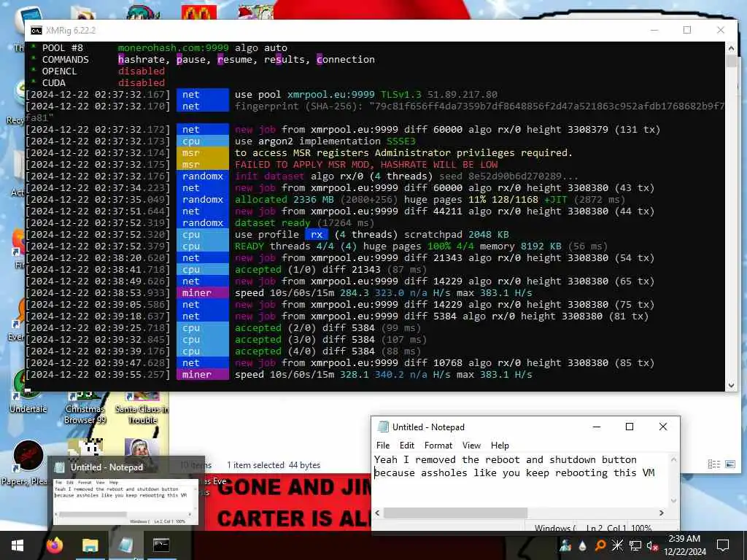Click the snowy-mountain tray icon

click(565, 545)
